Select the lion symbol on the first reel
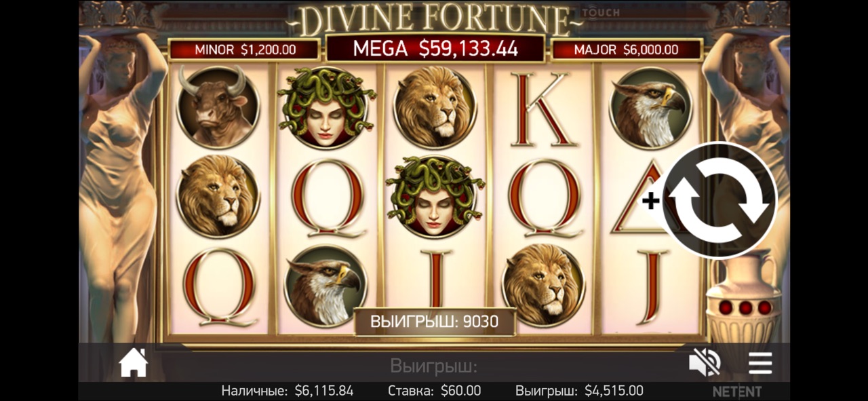 218,197
